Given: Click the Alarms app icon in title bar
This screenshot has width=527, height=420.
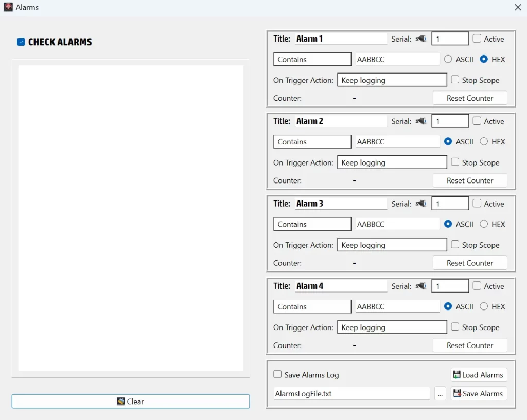Looking at the screenshot, I should [8, 7].
